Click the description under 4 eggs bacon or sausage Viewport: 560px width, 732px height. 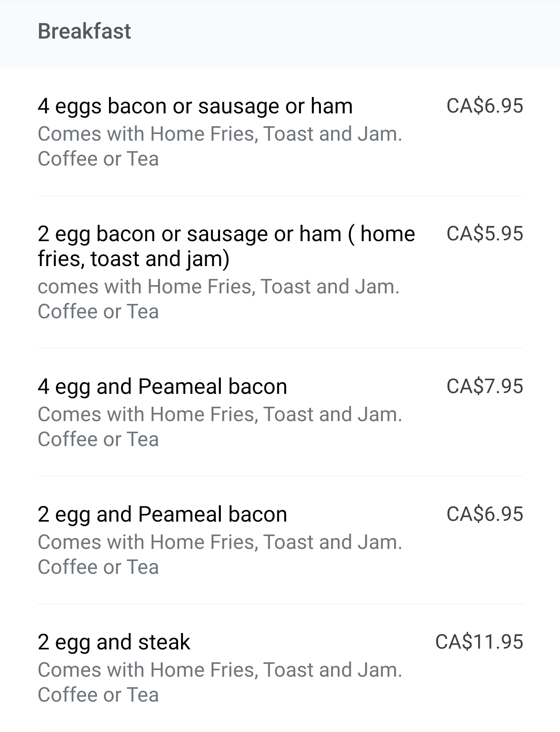coord(220,134)
